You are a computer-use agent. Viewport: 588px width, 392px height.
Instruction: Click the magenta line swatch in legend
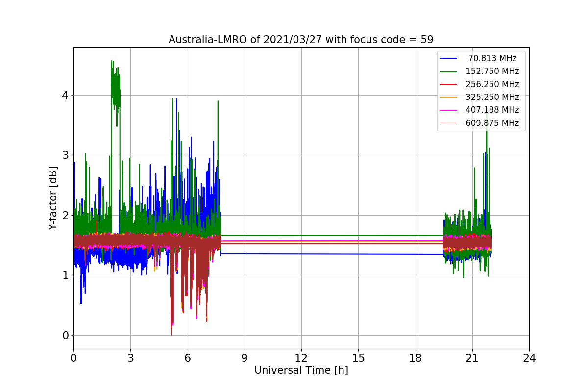[448, 110]
